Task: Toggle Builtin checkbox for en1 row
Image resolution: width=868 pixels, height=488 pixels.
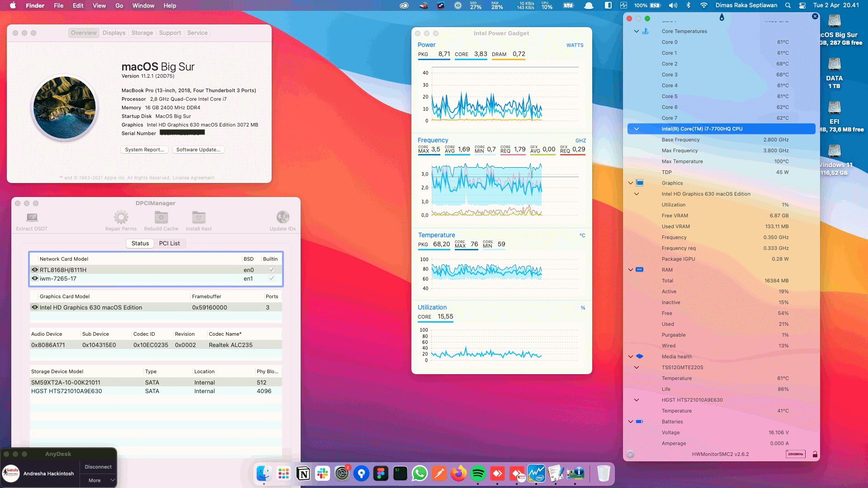Action: coord(272,278)
